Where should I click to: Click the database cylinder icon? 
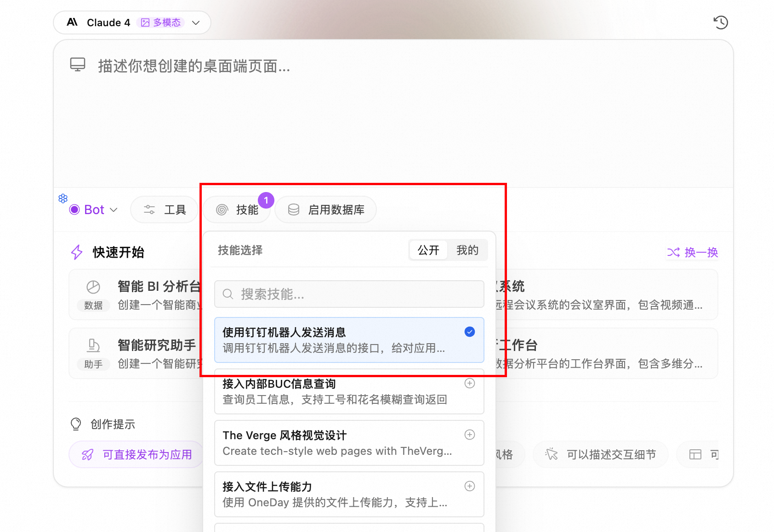pos(294,209)
